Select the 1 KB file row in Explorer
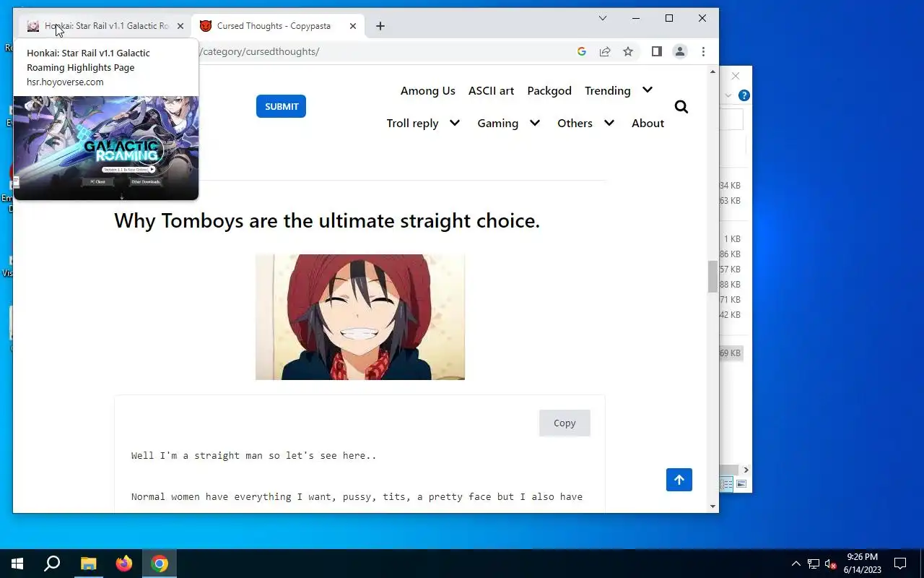Screen dimensions: 924x578 (731, 239)
